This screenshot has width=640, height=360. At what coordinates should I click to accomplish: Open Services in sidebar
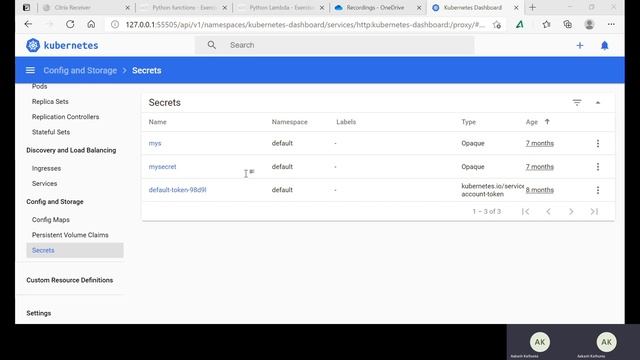click(x=44, y=183)
